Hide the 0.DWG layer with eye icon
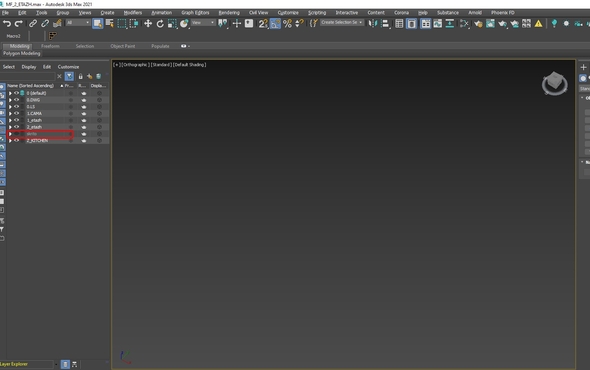Viewport: 590px width, 370px height. coord(17,100)
